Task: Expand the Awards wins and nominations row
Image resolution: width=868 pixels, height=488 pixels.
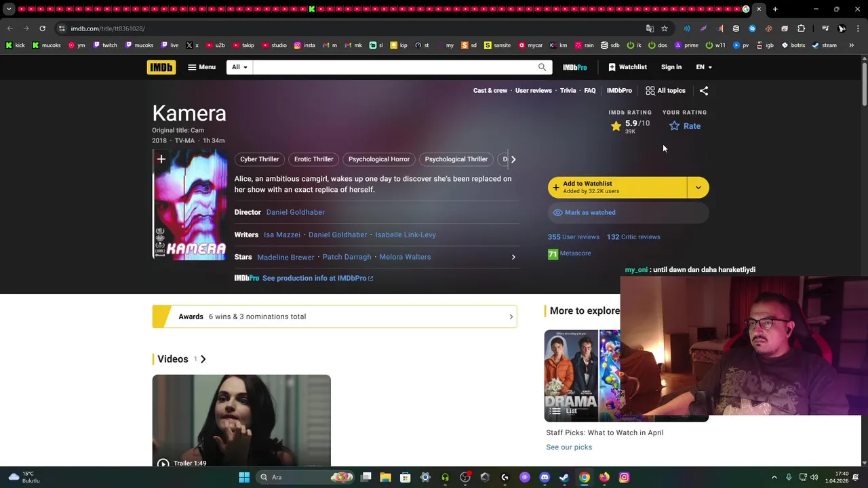Action: 334,317
